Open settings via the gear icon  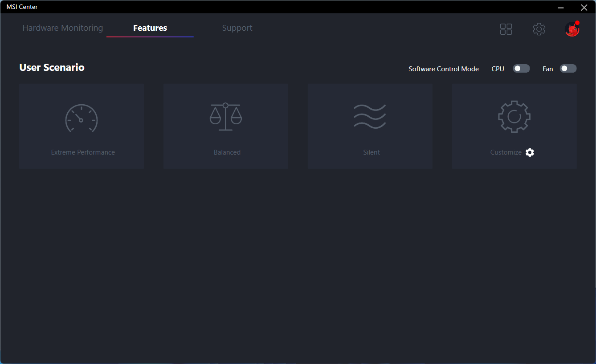[539, 29]
